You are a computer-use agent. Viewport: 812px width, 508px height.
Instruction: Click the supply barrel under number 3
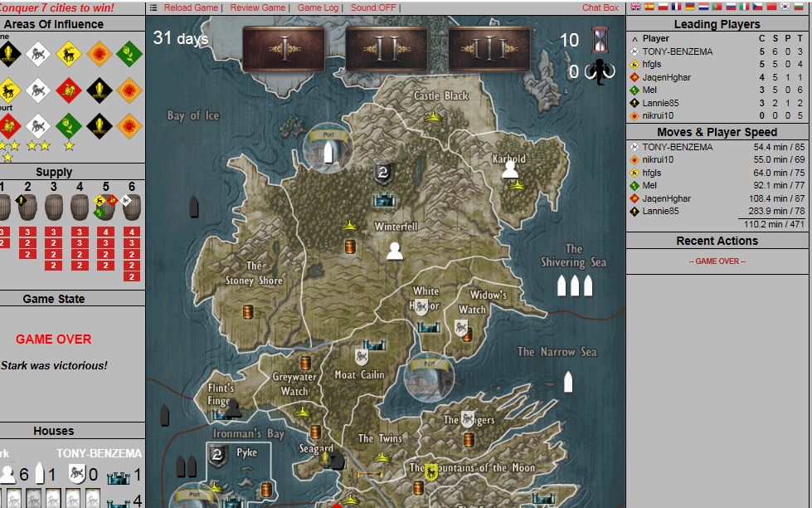point(54,207)
